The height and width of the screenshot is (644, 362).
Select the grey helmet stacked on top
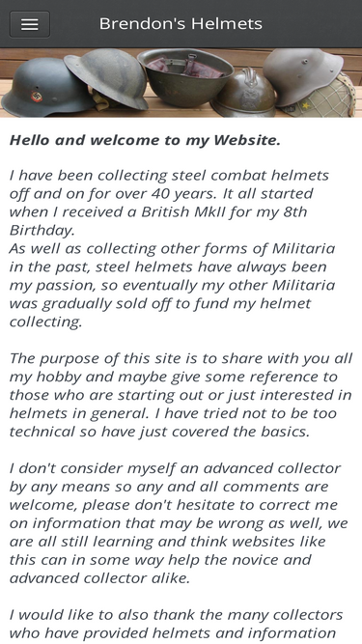[303, 74]
